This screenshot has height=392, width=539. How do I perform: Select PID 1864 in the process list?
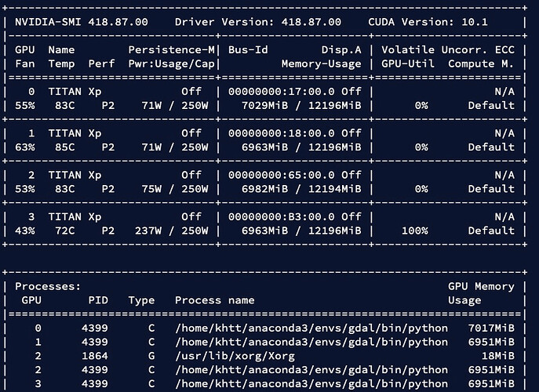(95, 355)
